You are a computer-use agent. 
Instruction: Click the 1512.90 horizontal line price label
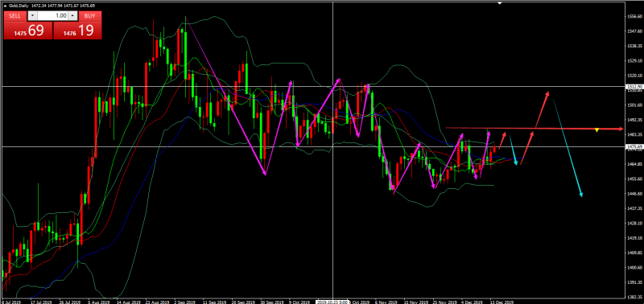634,87
